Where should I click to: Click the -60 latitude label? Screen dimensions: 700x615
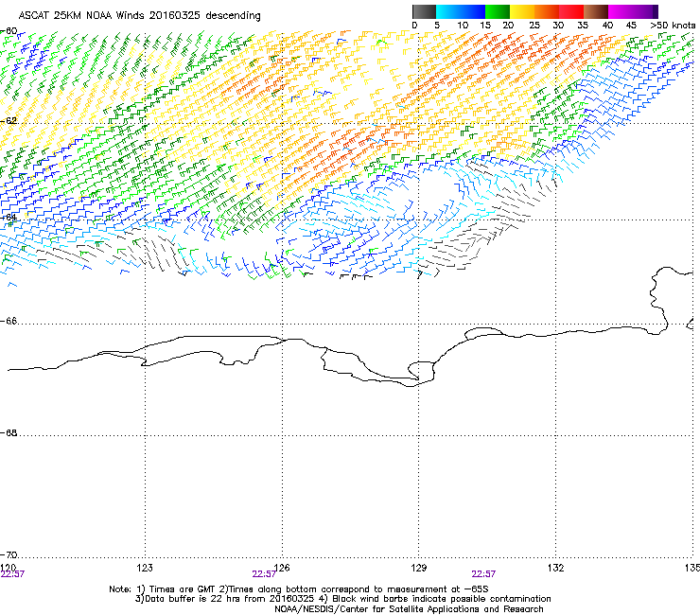coord(9,31)
